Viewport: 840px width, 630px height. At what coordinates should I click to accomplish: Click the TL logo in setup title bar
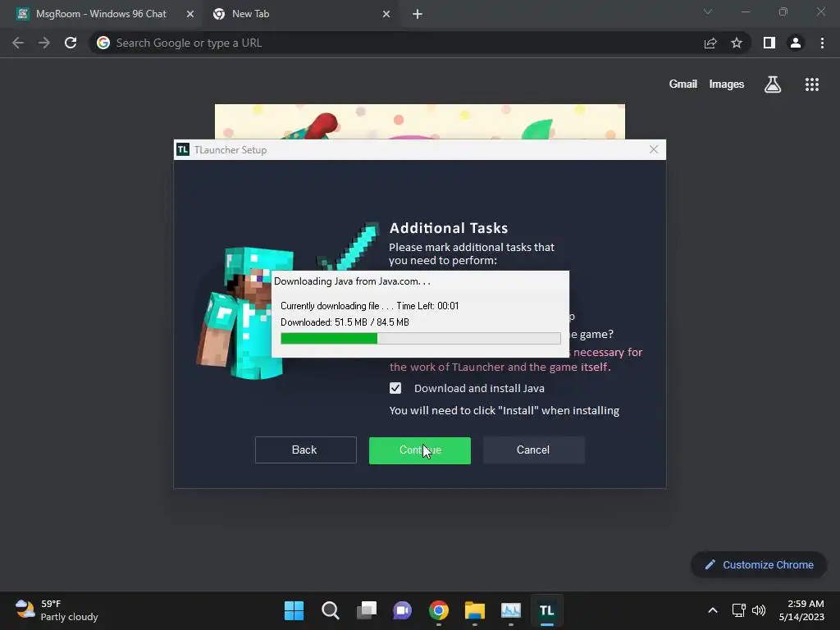pyautogui.click(x=183, y=149)
